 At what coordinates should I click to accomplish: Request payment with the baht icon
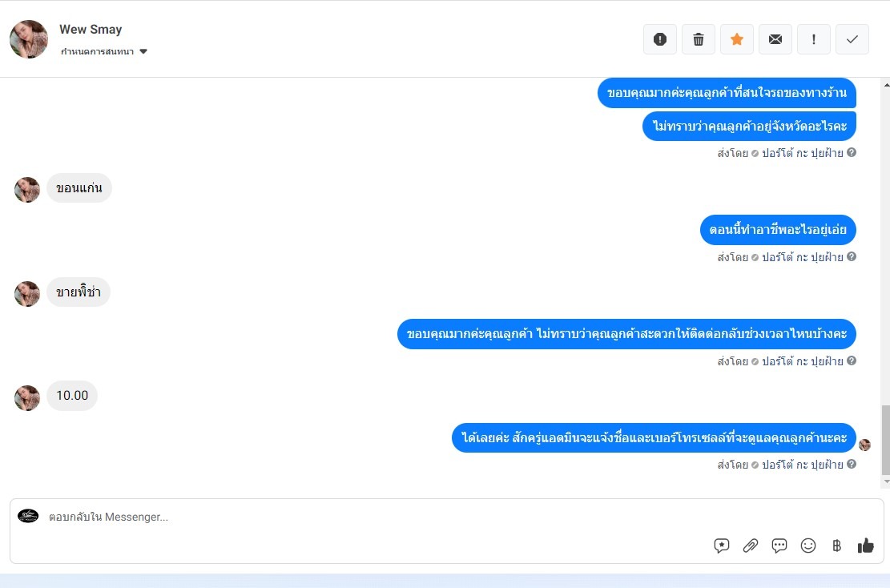point(836,546)
